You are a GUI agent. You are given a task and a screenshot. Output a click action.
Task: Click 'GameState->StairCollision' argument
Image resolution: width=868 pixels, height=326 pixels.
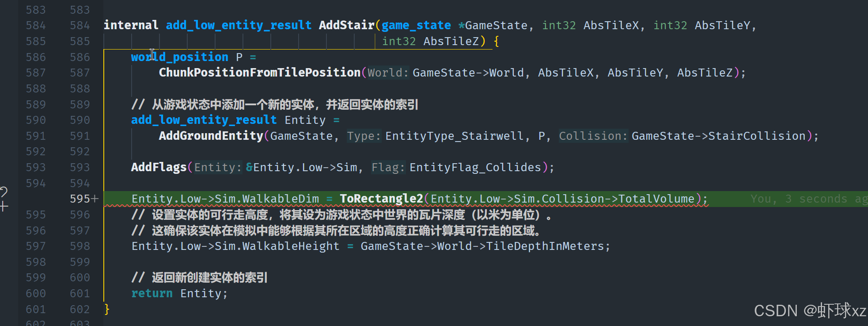pos(719,136)
